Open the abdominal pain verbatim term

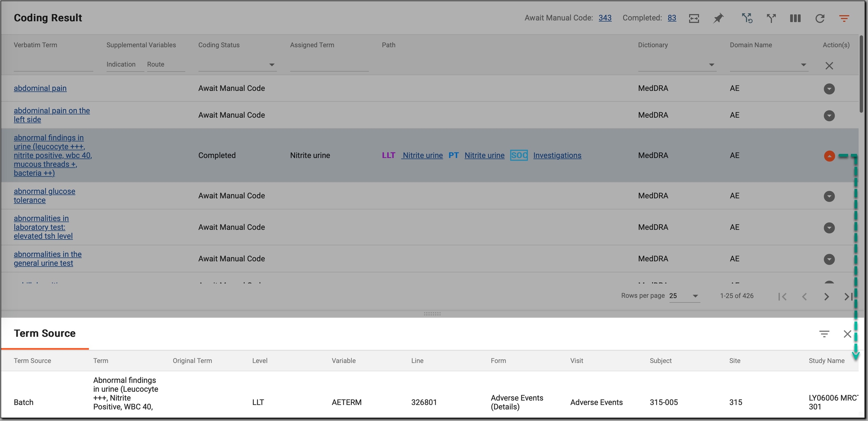[40, 88]
